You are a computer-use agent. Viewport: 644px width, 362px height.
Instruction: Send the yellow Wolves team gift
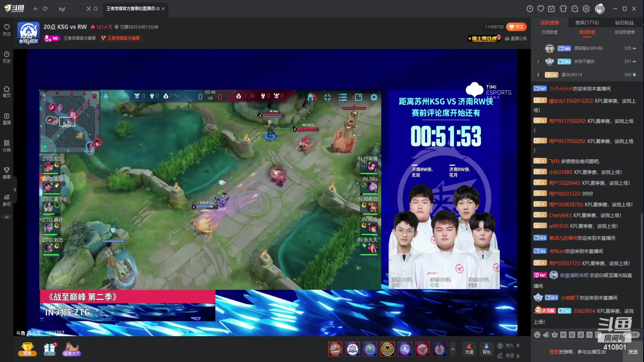[387, 349]
